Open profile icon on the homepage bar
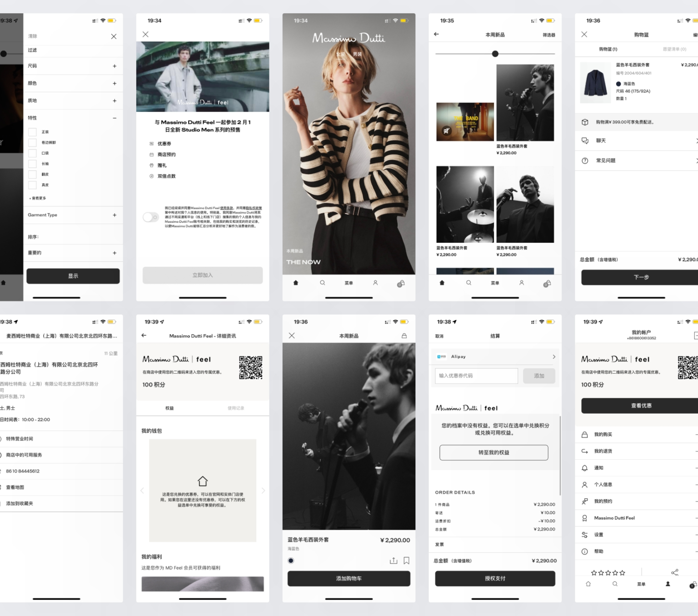 click(x=375, y=283)
